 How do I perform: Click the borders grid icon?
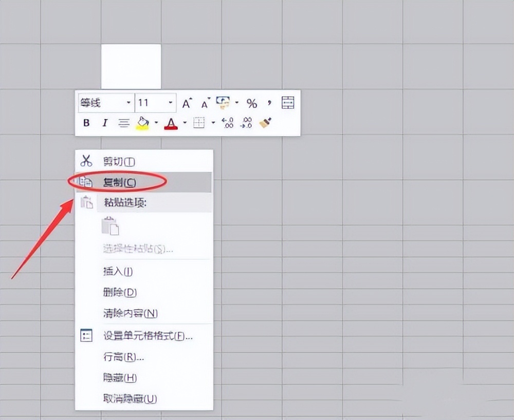199,123
